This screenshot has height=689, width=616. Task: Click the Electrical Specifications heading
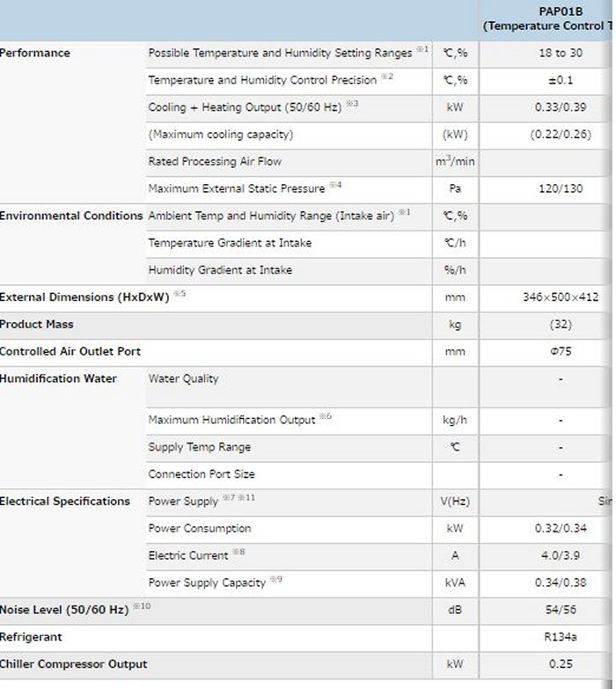click(64, 501)
